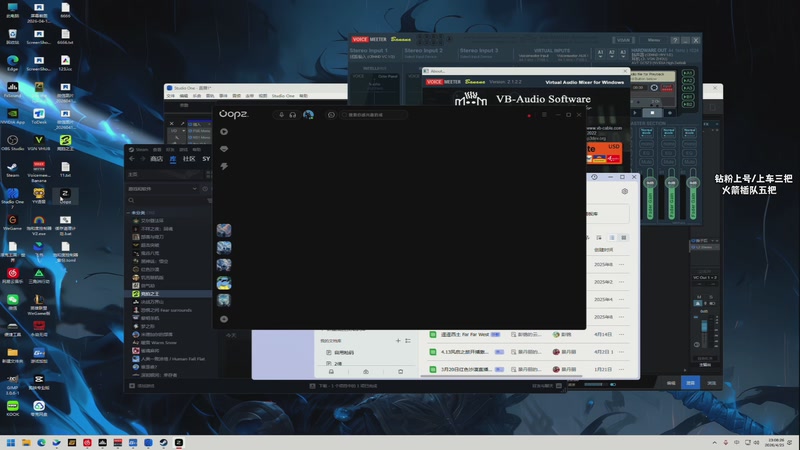Screen dimensions: 800x450
Task: Click the plus icon beside 我的文件库
Action: [398, 340]
